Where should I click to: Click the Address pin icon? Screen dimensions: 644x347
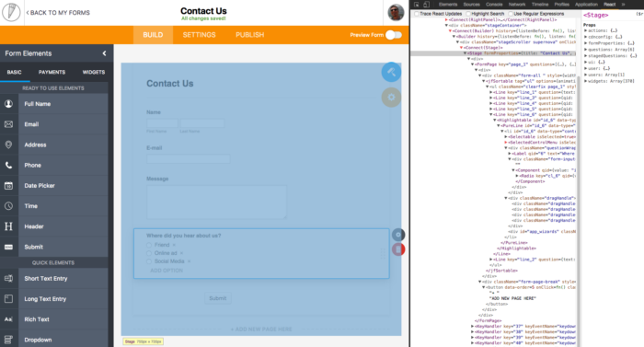8,145
